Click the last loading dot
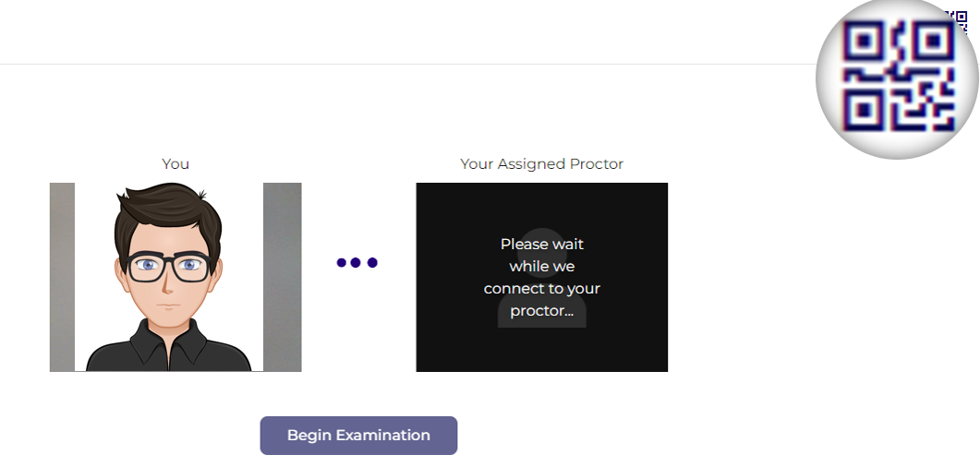 pos(372,263)
